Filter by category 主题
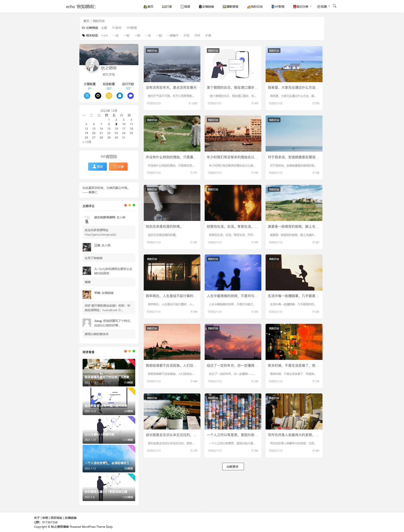 click(104, 28)
